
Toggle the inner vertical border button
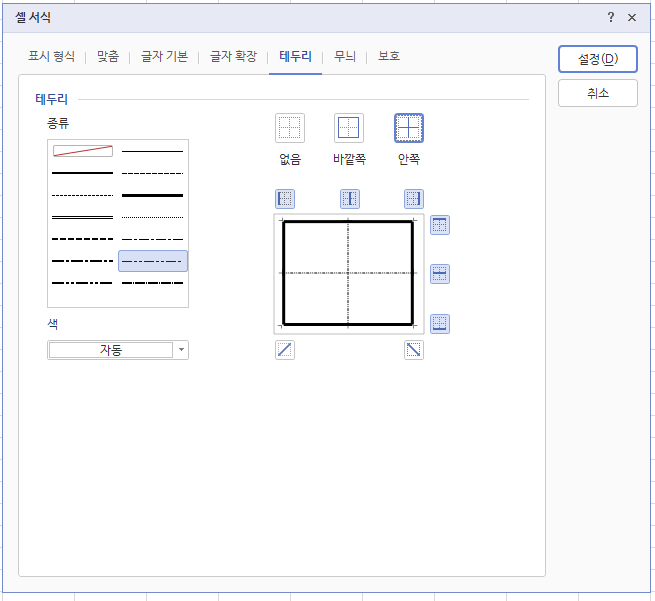pos(350,199)
